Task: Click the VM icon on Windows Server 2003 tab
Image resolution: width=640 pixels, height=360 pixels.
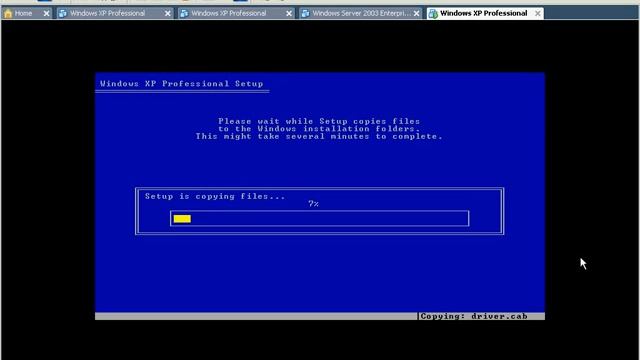Action: tap(305, 13)
